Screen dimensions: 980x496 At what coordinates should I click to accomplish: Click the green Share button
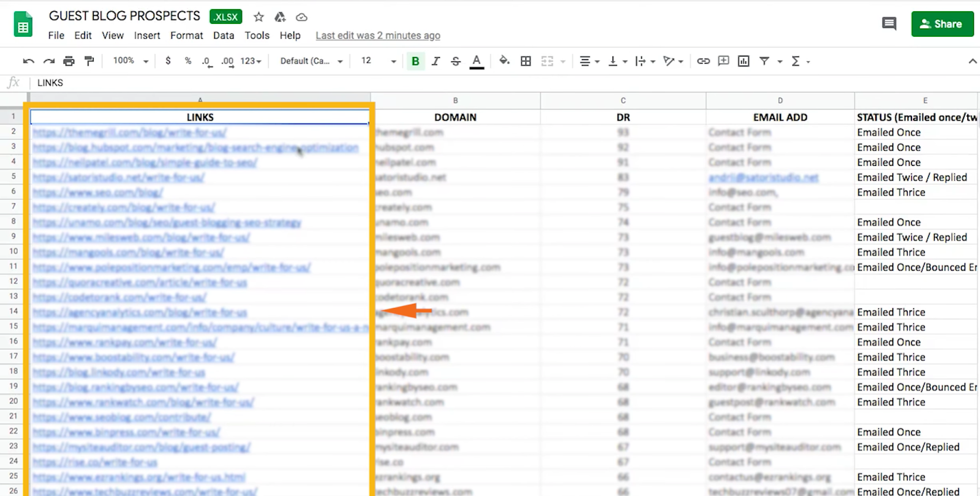[x=942, y=24]
